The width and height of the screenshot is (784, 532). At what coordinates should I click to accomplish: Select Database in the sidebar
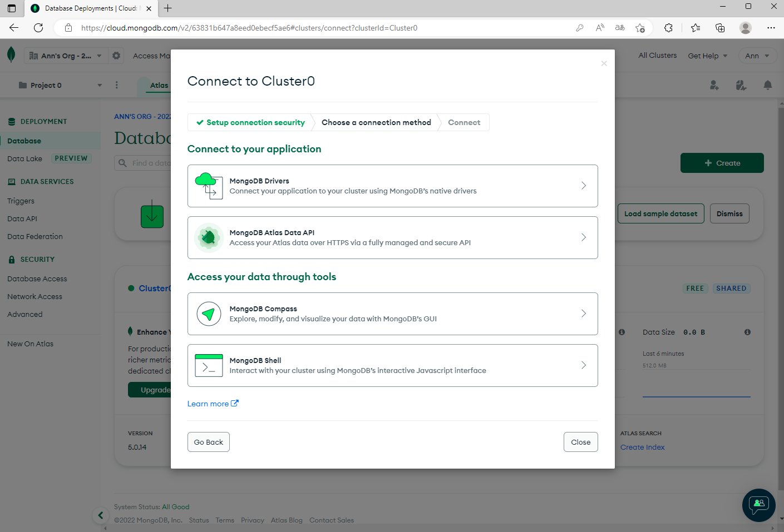point(50,141)
